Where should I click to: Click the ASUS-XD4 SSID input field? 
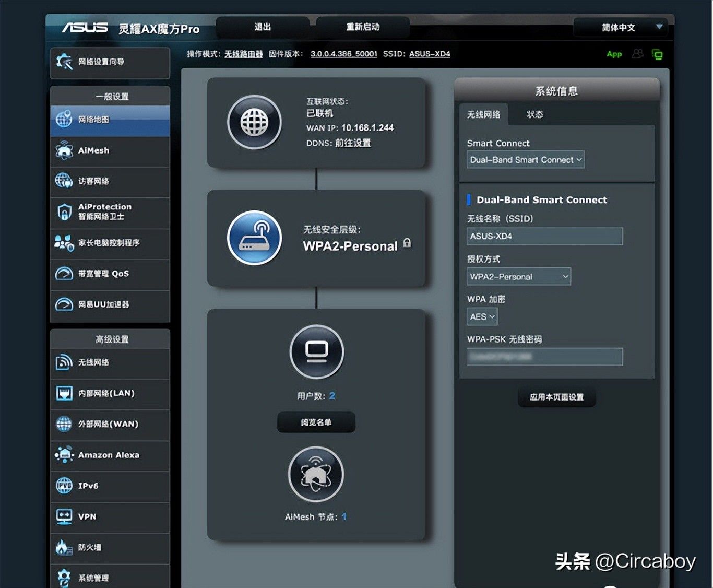(544, 236)
